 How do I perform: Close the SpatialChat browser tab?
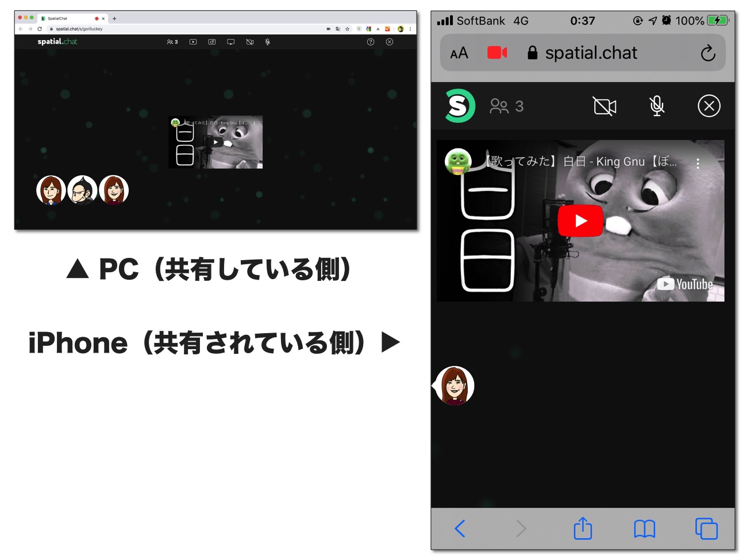[x=103, y=18]
